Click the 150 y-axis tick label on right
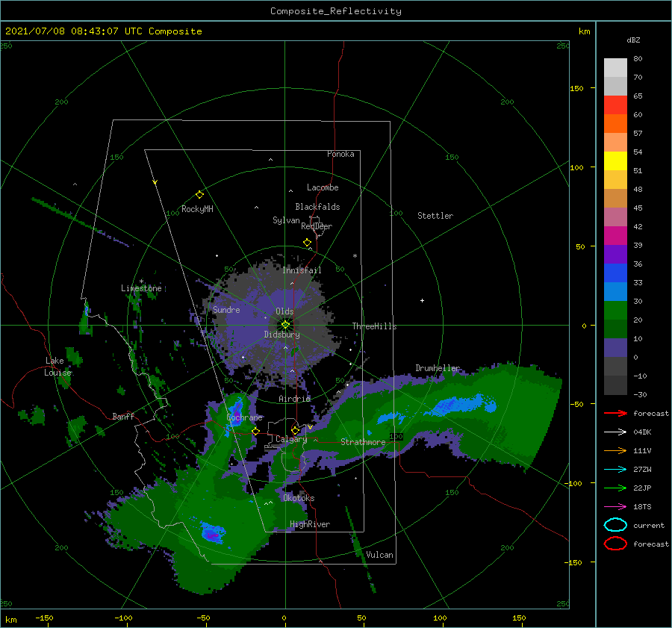Viewport: 672px width, 628px height. tap(576, 88)
